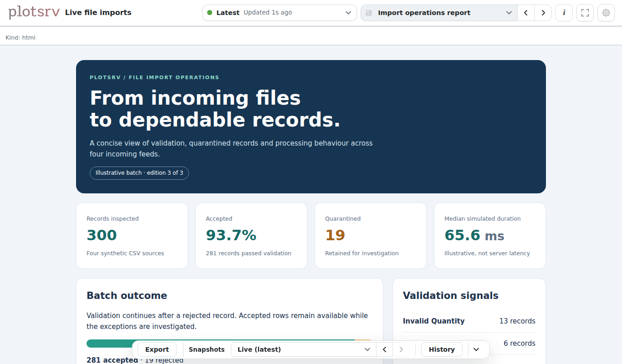Click the 'Quarantined' card label

[x=343, y=219]
